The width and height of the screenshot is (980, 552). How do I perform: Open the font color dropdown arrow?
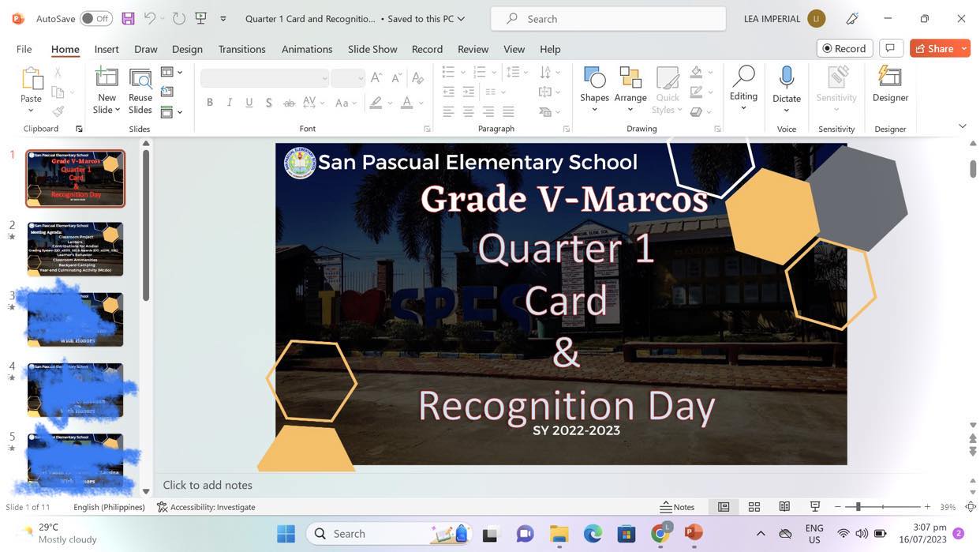point(421,103)
